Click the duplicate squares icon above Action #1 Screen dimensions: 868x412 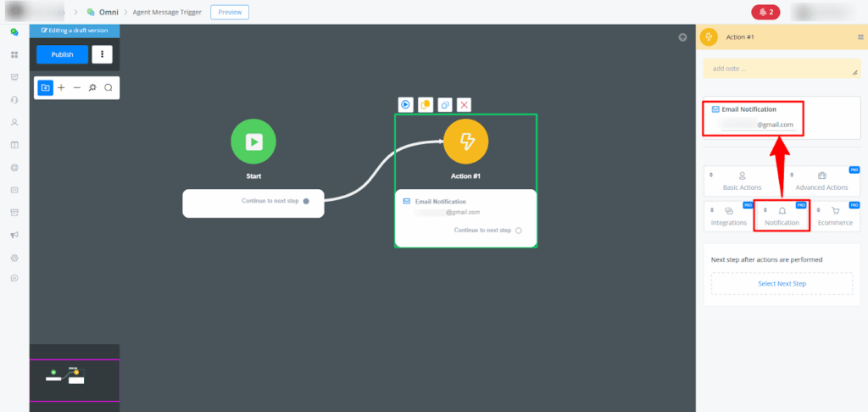point(445,104)
